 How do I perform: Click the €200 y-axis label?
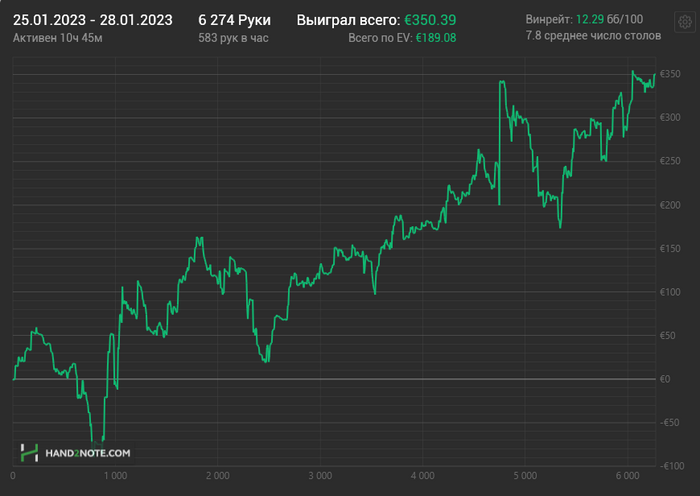click(670, 205)
